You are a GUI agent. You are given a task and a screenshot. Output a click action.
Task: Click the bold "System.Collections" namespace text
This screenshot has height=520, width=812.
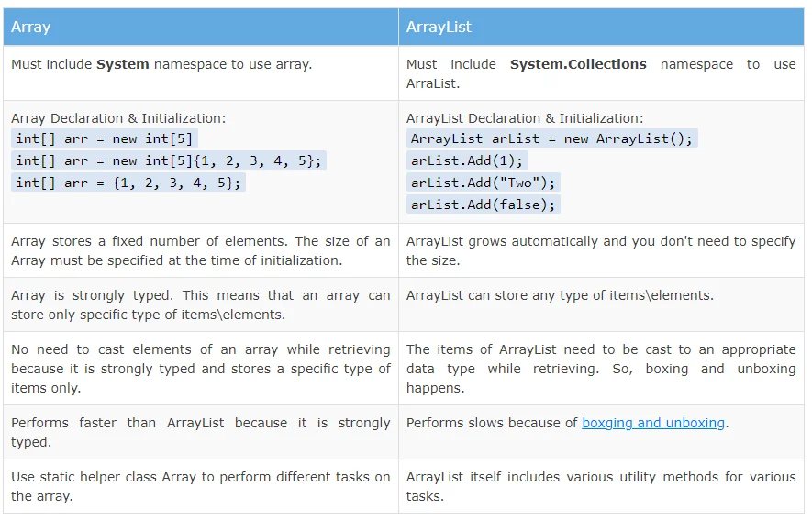(x=578, y=64)
